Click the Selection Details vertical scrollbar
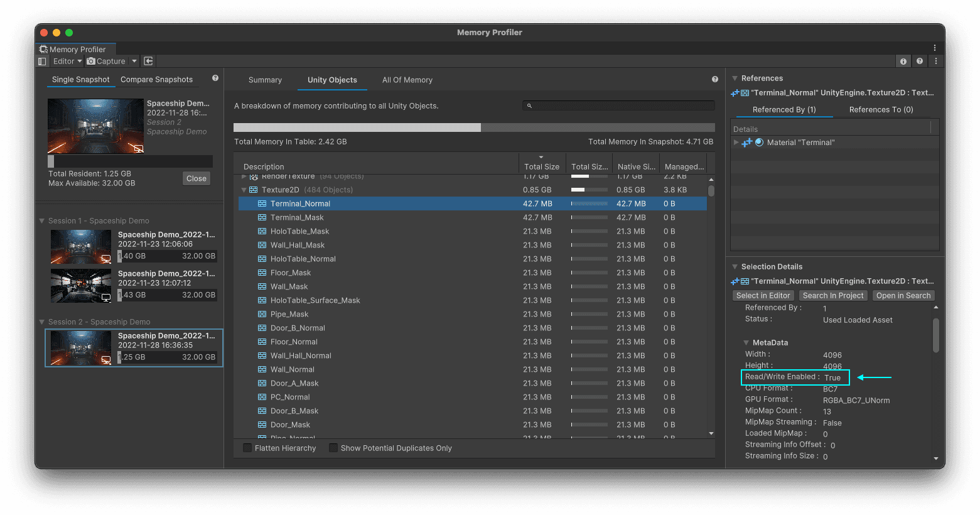The width and height of the screenshot is (980, 515). [935, 335]
